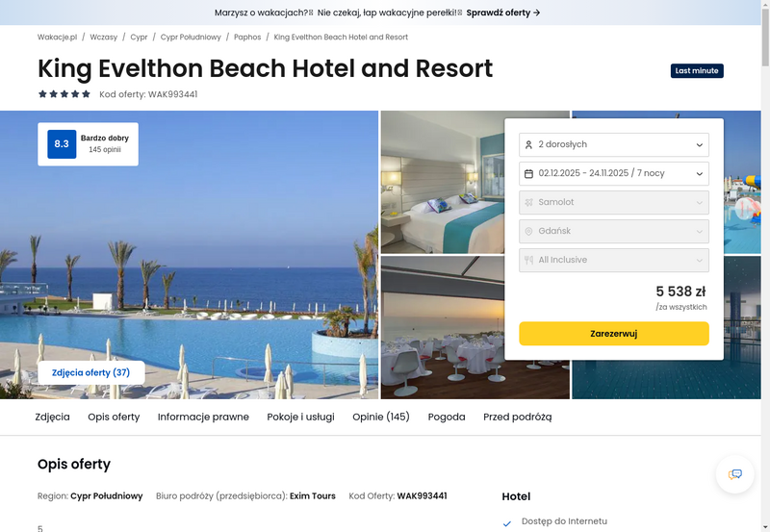Click the airplane icon next to Samolot

click(x=528, y=202)
